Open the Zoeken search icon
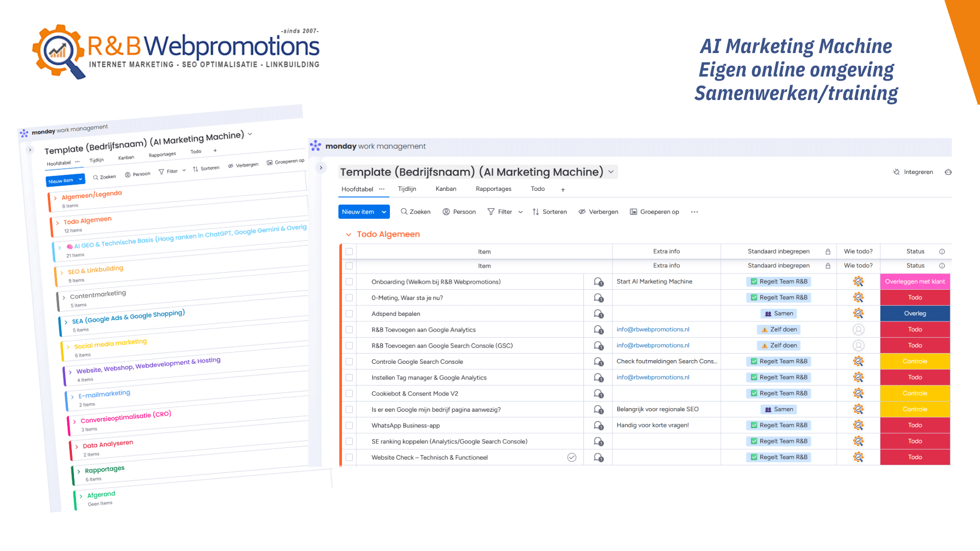This screenshot has height=551, width=980. click(403, 212)
